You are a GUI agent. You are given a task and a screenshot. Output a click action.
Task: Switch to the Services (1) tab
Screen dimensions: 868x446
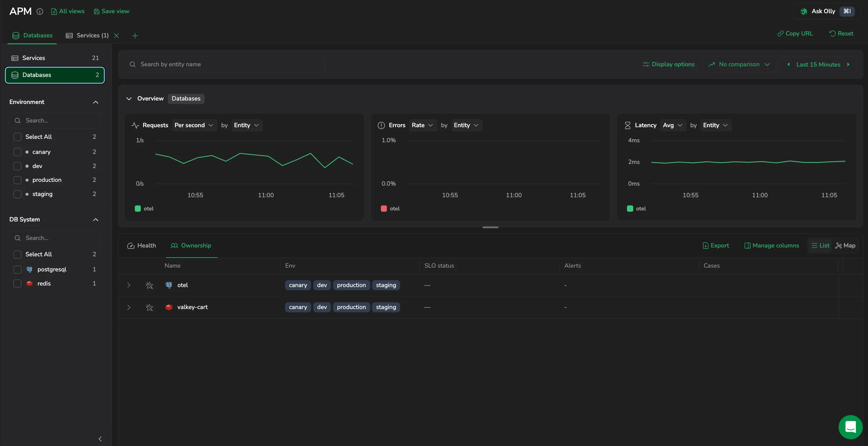point(87,35)
